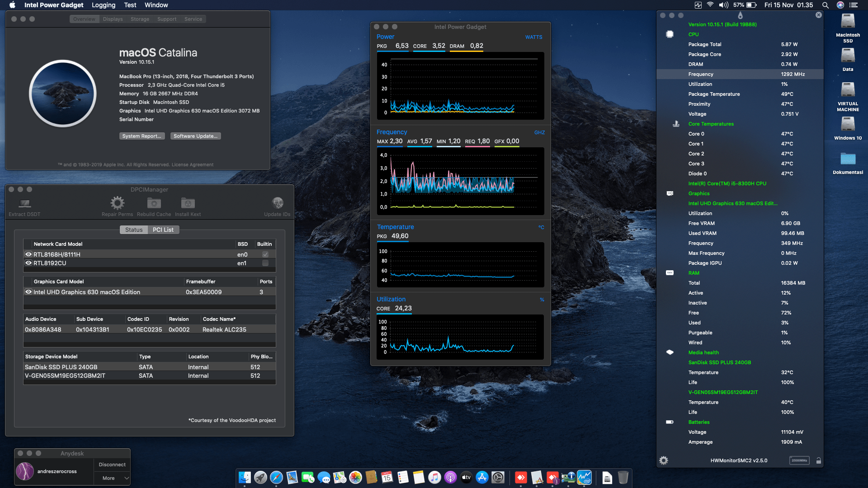The height and width of the screenshot is (488, 868).
Task: Open the Test menu
Action: click(x=130, y=5)
